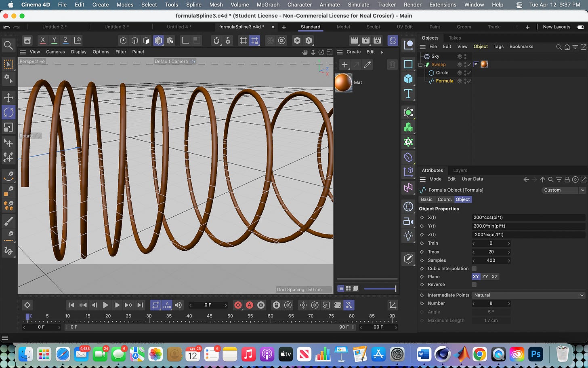Activate the Live Selection tool
The width and height of the screenshot is (588, 368).
tap(8, 64)
